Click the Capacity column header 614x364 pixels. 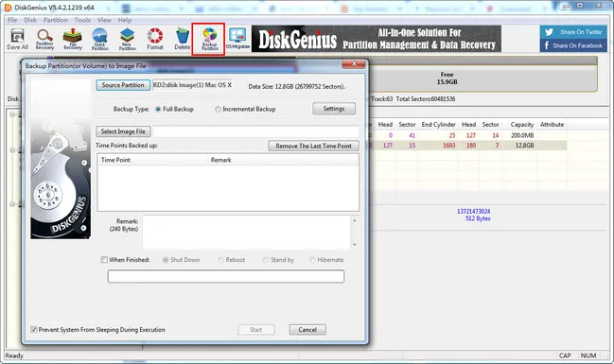tap(522, 125)
